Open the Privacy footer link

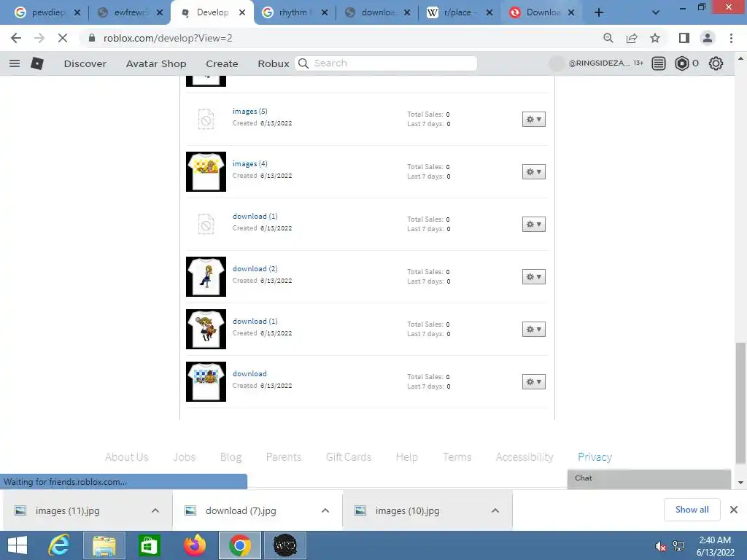595,457
